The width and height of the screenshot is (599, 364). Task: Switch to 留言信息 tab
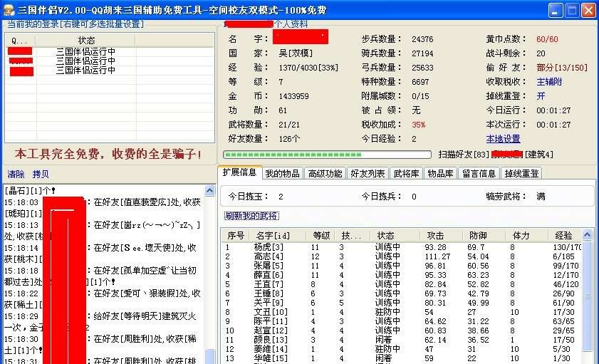(x=479, y=174)
